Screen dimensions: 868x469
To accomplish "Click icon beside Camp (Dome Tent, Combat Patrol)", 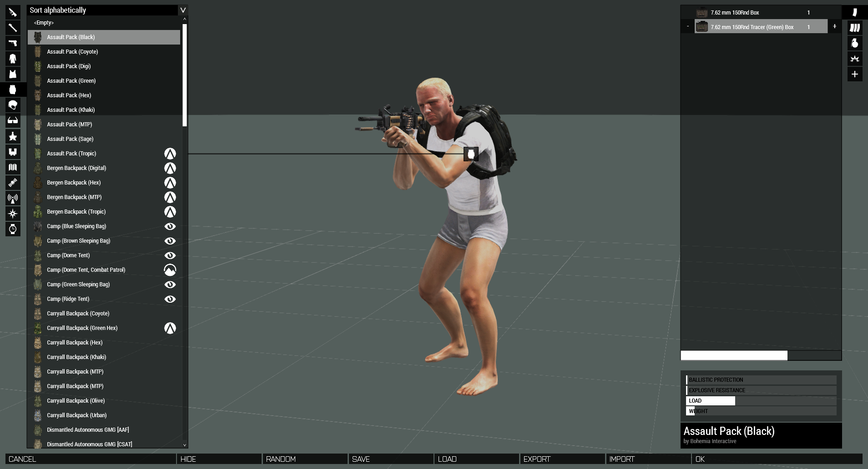I will 170,270.
